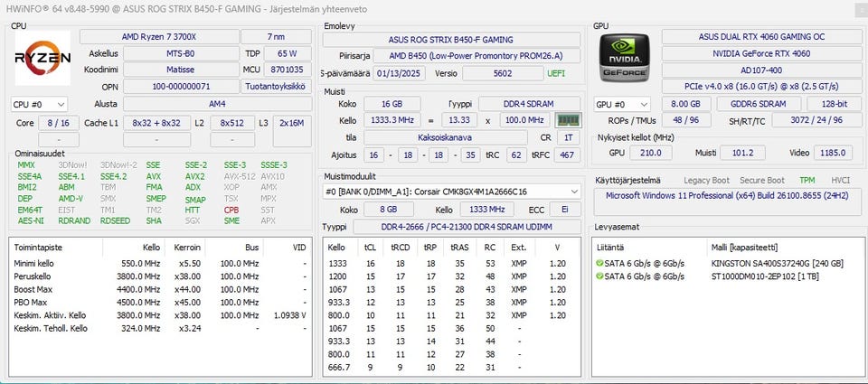This screenshot has height=384, width=868.
Task: Click the green status icon for ST1000DM010 drive
Action: 599,276
